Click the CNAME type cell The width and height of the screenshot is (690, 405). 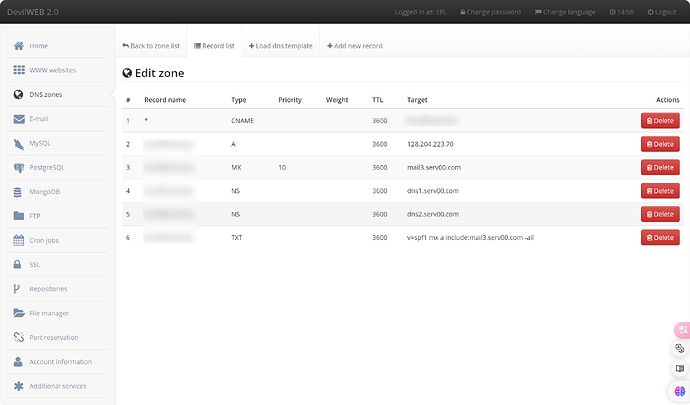[x=242, y=121]
